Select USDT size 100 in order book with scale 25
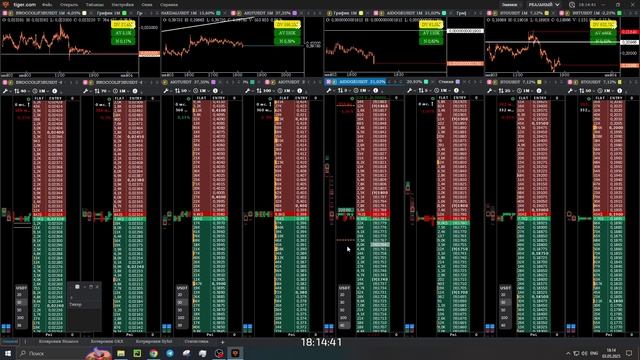 [x=504, y=318]
